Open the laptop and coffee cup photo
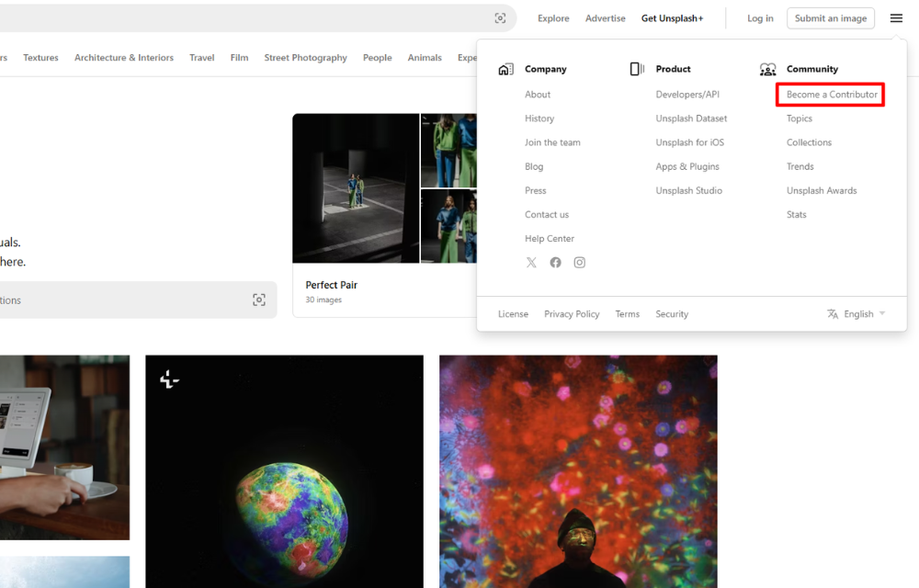Screen dimensions: 919x588 [x=64, y=447]
